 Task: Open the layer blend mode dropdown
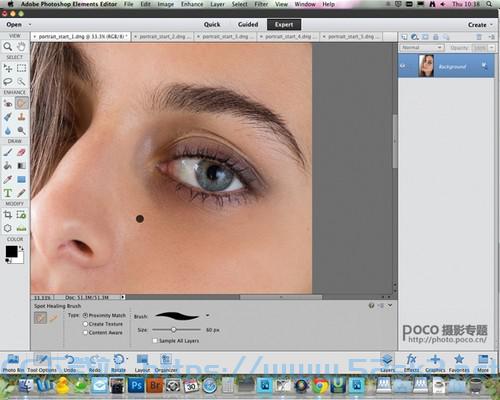tap(422, 48)
